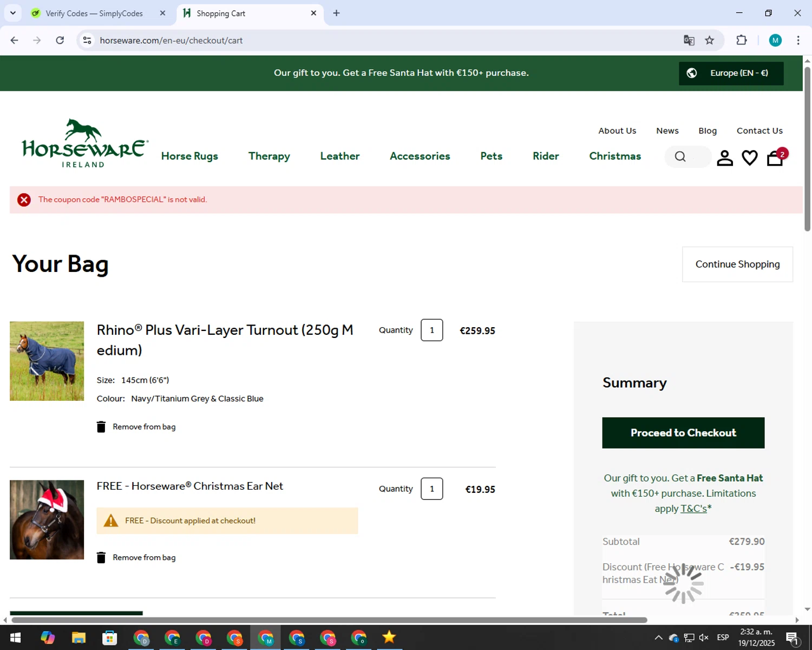Open Europe (EN - €) region selector

click(x=731, y=73)
